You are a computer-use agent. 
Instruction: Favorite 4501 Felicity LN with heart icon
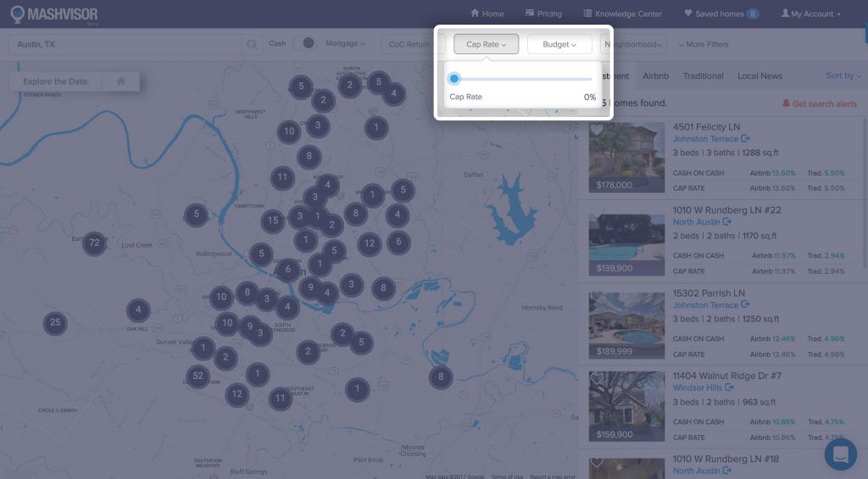597,130
